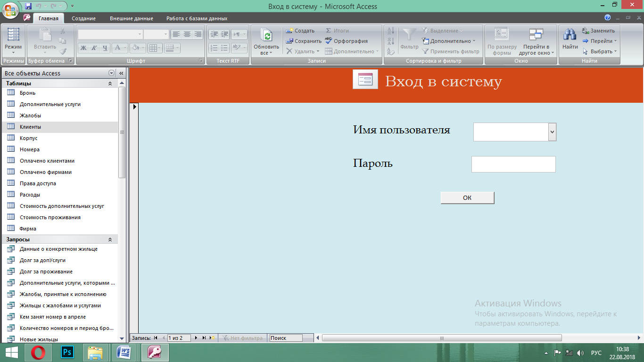Go to last record
This screenshot has height=362, width=644.
click(204, 338)
